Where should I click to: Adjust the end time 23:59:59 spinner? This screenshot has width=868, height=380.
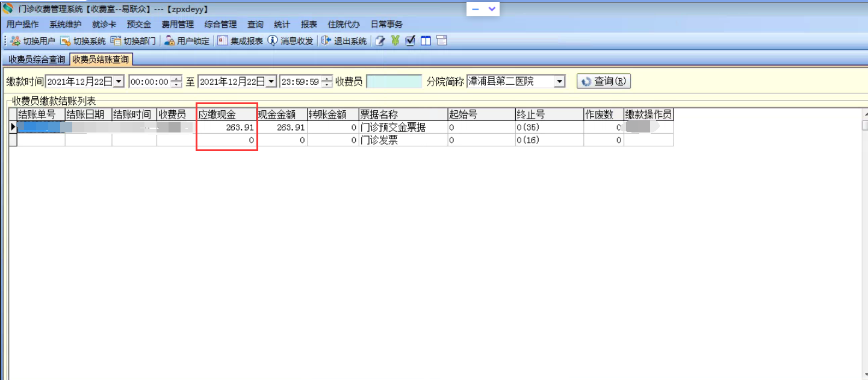327,81
